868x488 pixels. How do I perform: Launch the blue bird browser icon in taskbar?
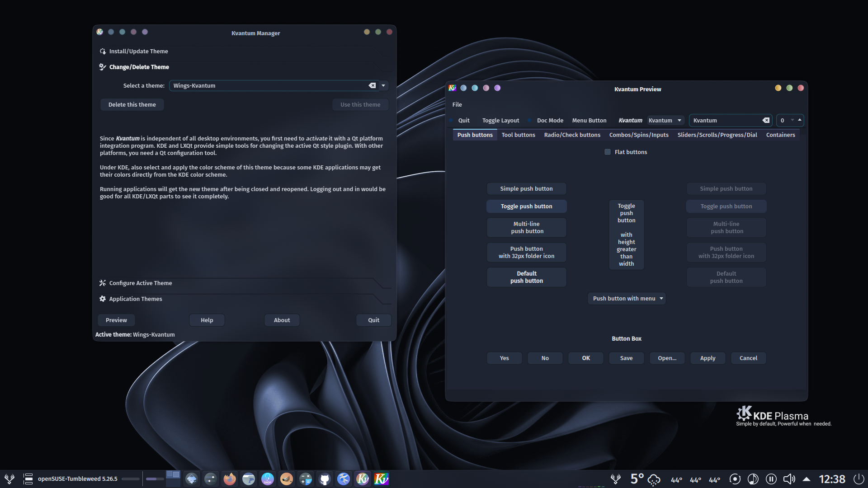click(344, 479)
